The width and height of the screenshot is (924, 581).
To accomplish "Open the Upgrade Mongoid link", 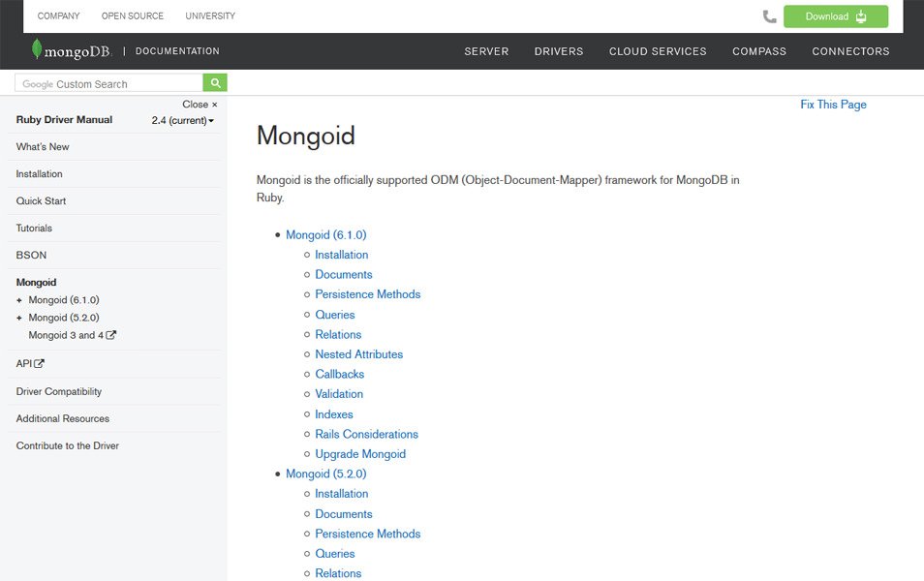I will coord(360,453).
